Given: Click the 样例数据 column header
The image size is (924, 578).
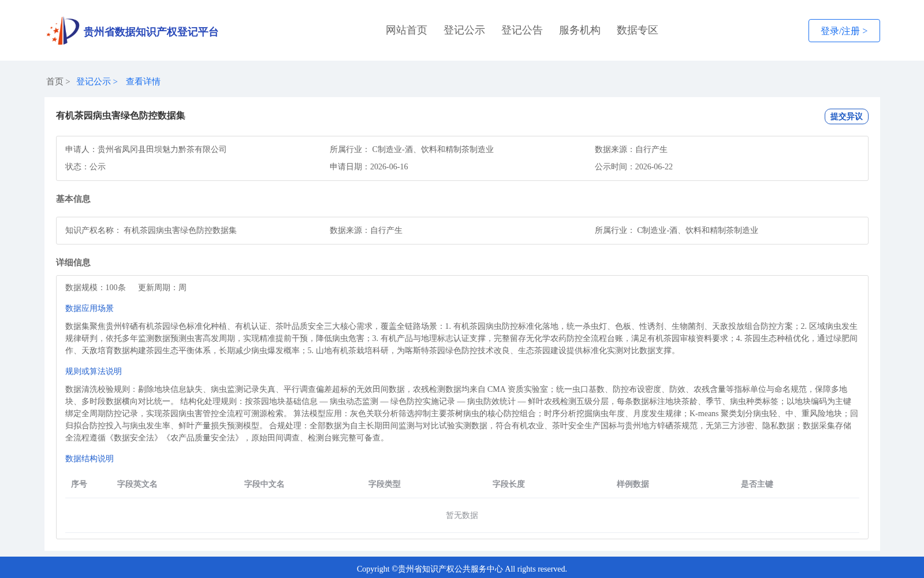Looking at the screenshot, I should [x=633, y=484].
